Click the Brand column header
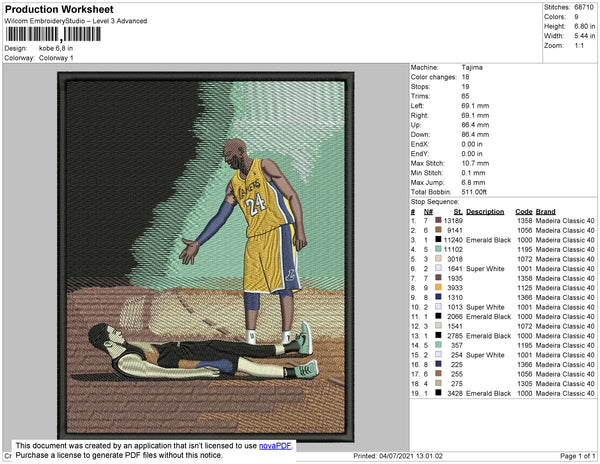Image resolution: width=600 pixels, height=464 pixels. point(545,212)
